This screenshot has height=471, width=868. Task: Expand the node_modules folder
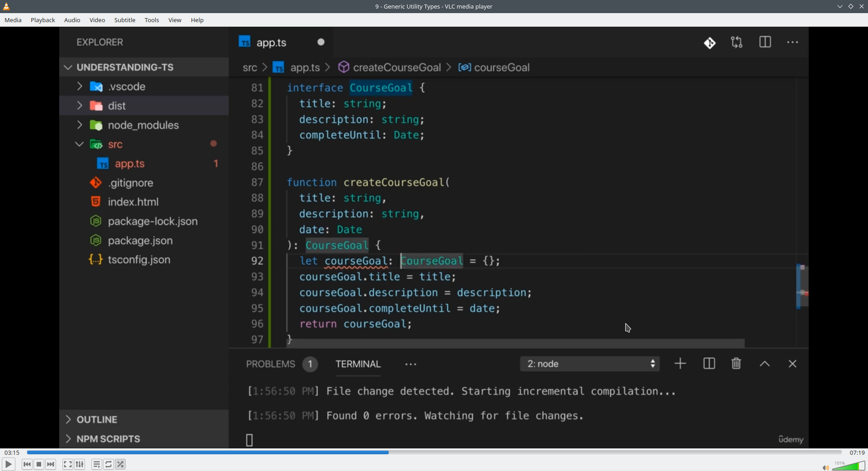point(144,125)
